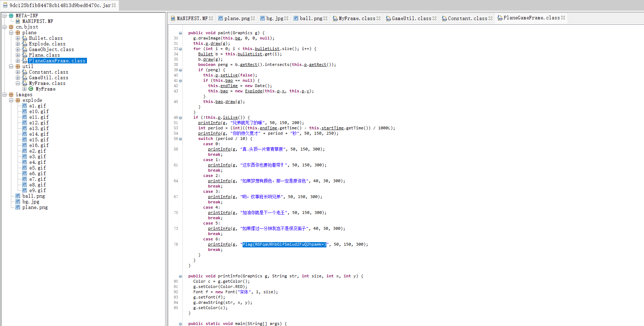Collapse the plane package node
The width and height of the screenshot is (644, 326).
click(11, 32)
